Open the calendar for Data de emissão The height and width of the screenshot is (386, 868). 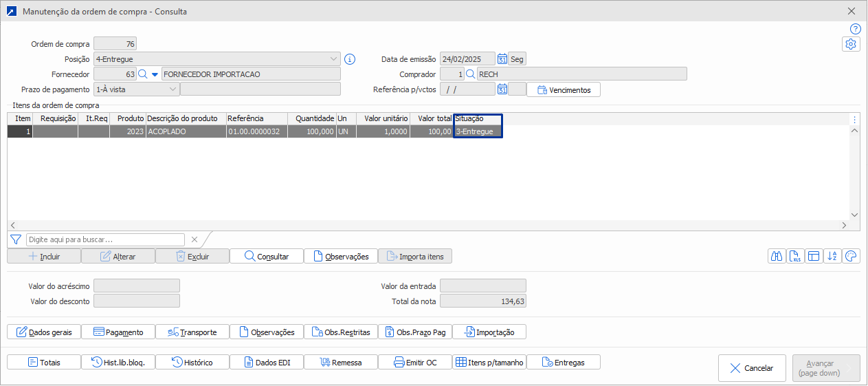tap(502, 59)
